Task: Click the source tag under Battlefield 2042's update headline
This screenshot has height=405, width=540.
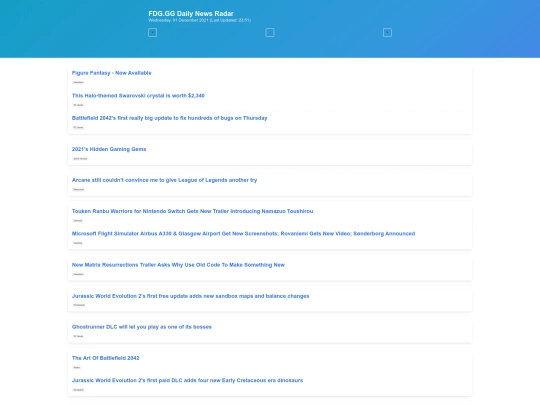Action: [78, 127]
